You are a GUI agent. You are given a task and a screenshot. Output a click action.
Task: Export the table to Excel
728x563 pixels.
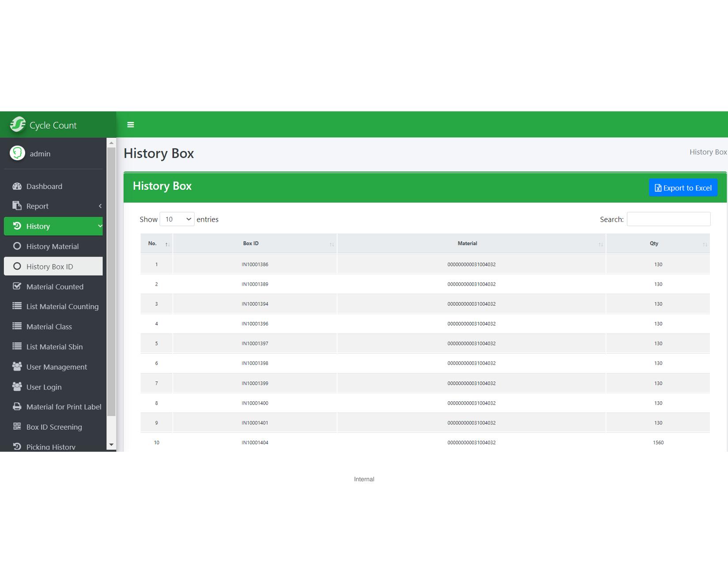pyautogui.click(x=683, y=188)
